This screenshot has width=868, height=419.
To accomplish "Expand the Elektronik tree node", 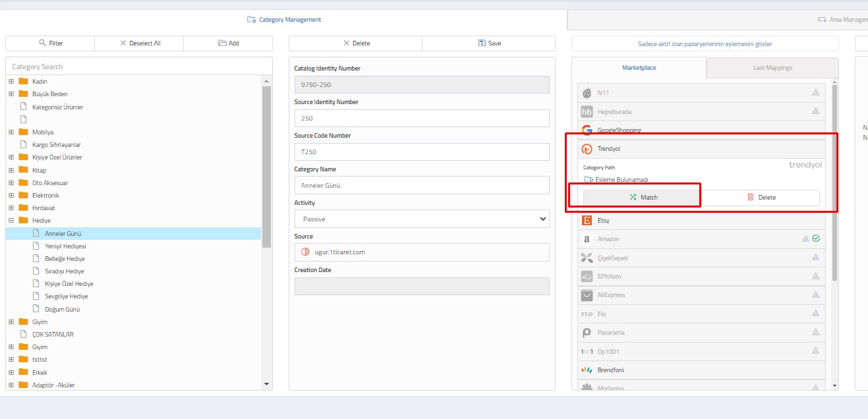I will tap(11, 196).
